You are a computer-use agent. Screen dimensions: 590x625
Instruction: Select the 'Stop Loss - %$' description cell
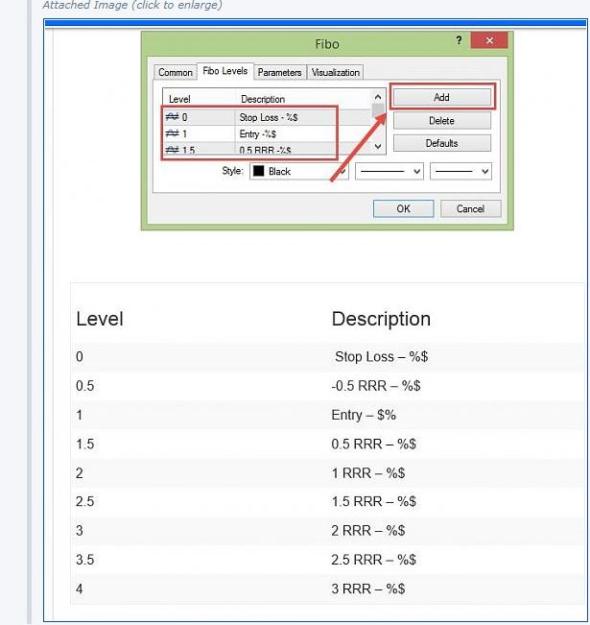(268, 117)
